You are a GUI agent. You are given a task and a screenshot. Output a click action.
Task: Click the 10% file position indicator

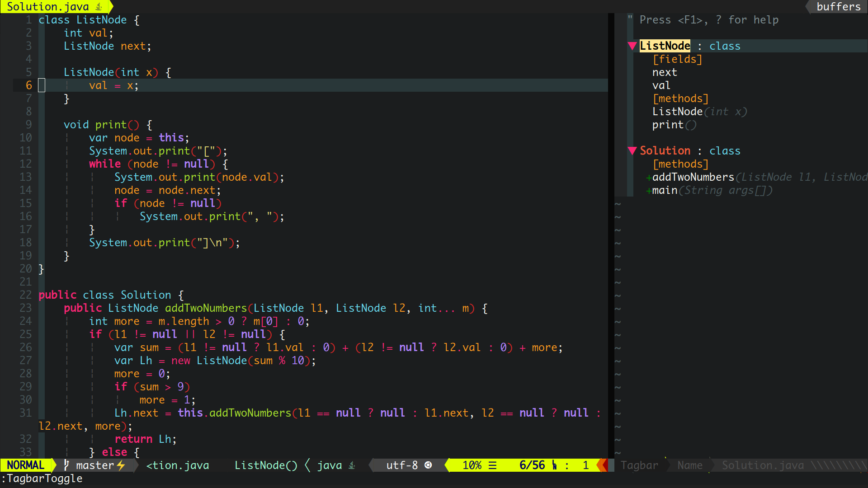[472, 465]
